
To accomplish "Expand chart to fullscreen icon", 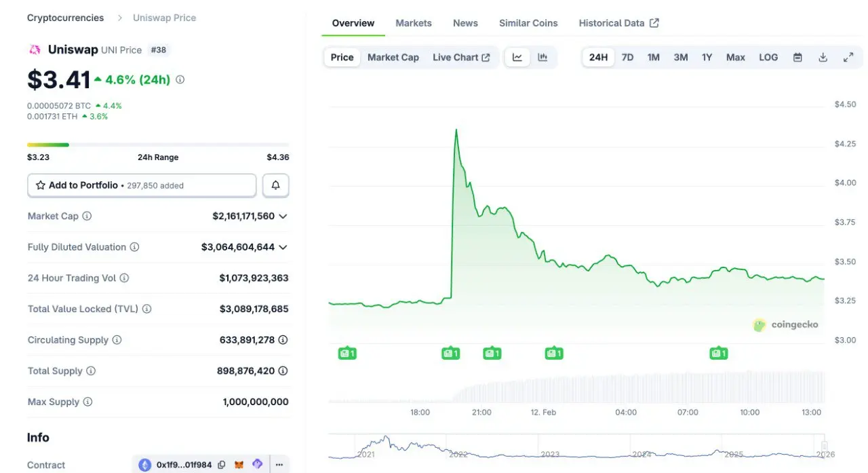I will [x=848, y=57].
